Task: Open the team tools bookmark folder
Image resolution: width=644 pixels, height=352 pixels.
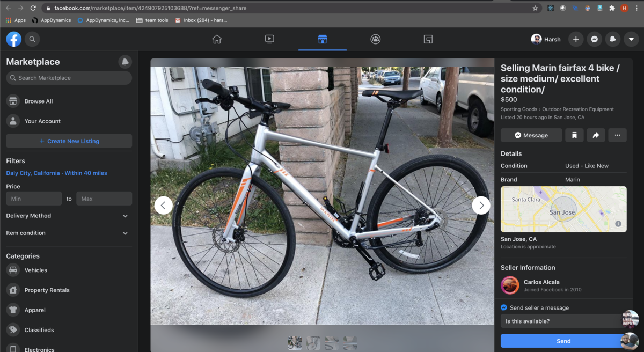Action: [x=152, y=20]
